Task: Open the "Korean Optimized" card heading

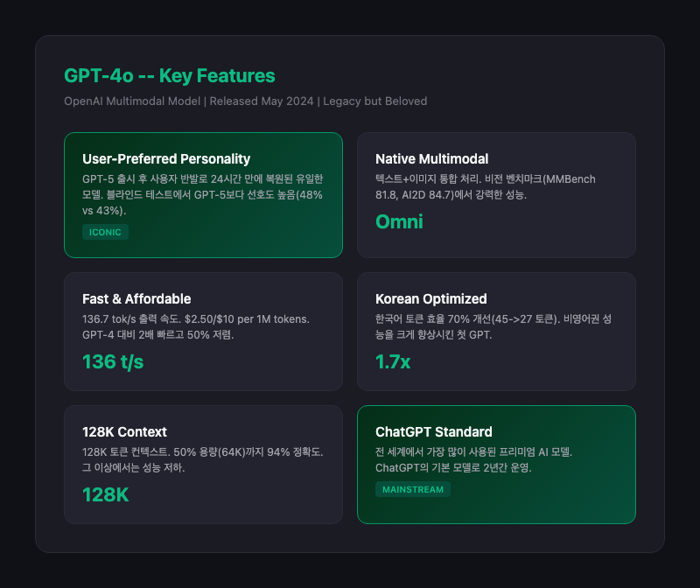Action: point(430,298)
